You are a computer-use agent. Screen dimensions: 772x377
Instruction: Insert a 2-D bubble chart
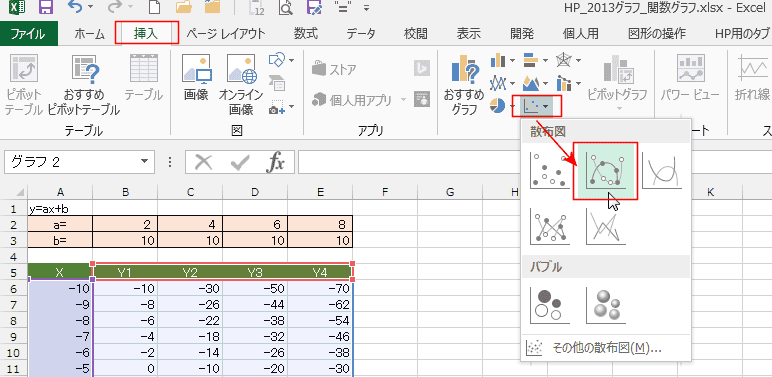tap(550, 305)
